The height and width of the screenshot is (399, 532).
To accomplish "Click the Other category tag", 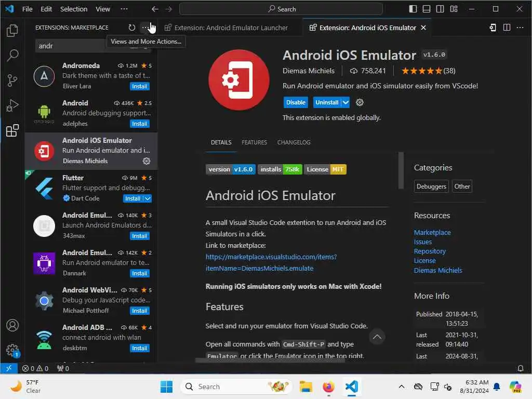I will 462,187.
